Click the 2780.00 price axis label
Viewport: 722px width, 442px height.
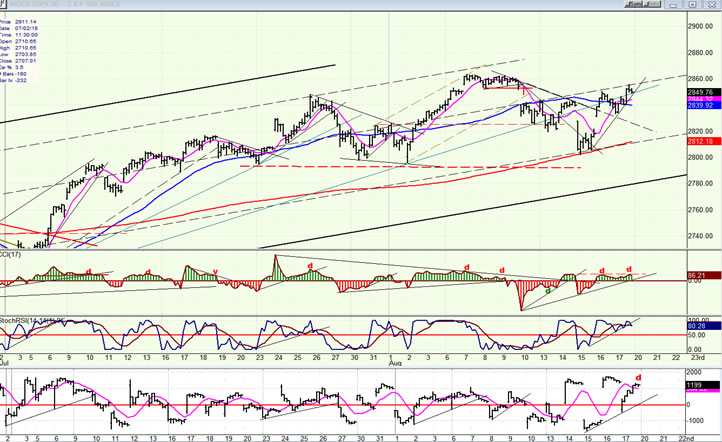pyautogui.click(x=700, y=183)
